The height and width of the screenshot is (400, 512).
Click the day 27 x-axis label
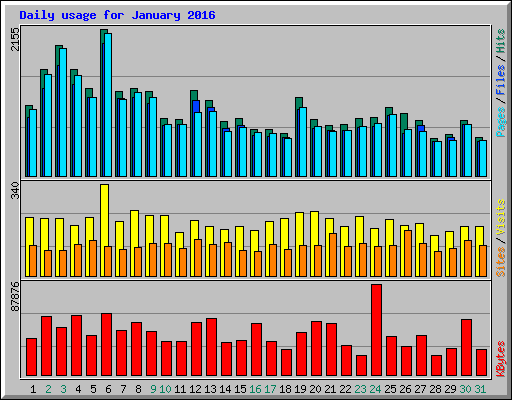tap(420, 389)
